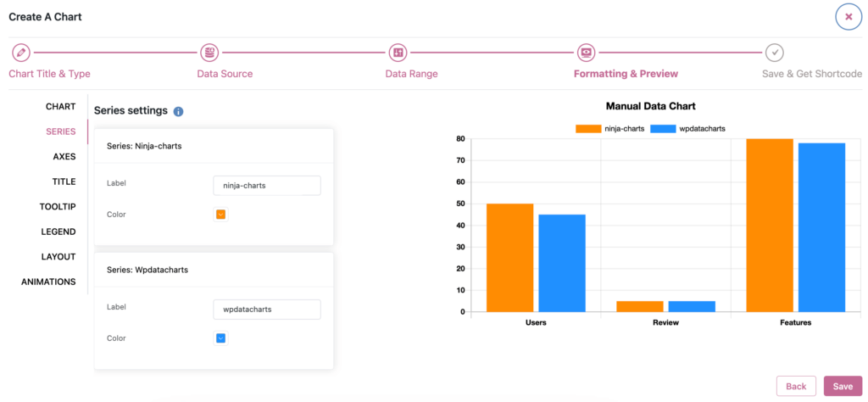Click the Series: Wpdatacharts card header
The height and width of the screenshot is (402, 868).
tap(214, 271)
